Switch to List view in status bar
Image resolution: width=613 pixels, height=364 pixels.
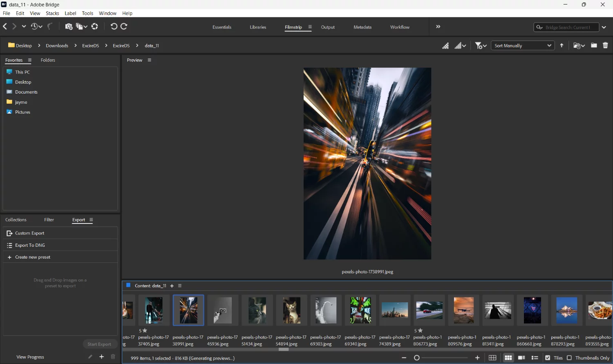tap(535, 357)
